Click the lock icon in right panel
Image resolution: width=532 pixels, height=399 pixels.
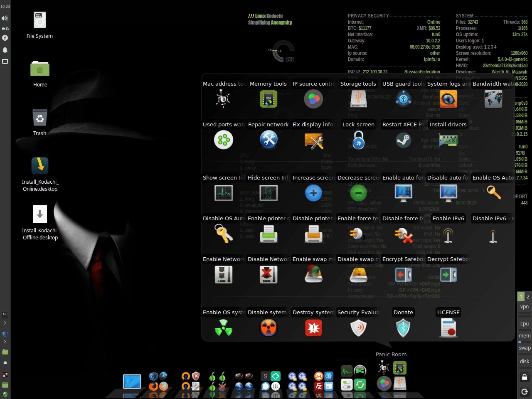(x=525, y=377)
